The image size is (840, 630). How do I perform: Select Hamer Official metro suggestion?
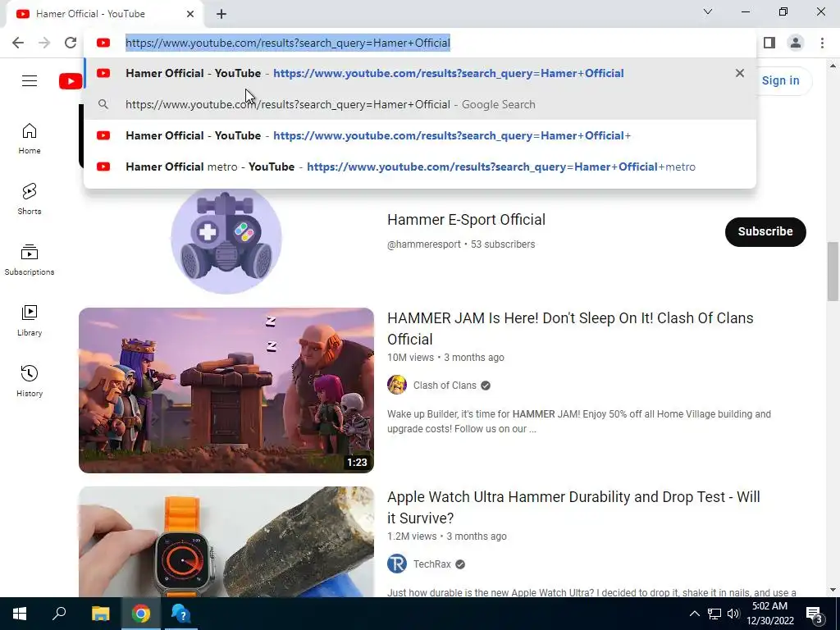coord(420,167)
